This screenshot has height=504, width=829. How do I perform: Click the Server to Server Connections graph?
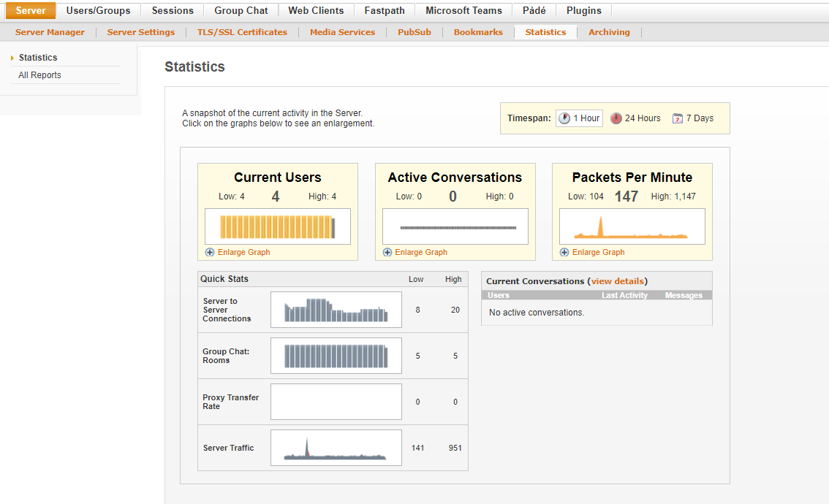[x=336, y=309]
